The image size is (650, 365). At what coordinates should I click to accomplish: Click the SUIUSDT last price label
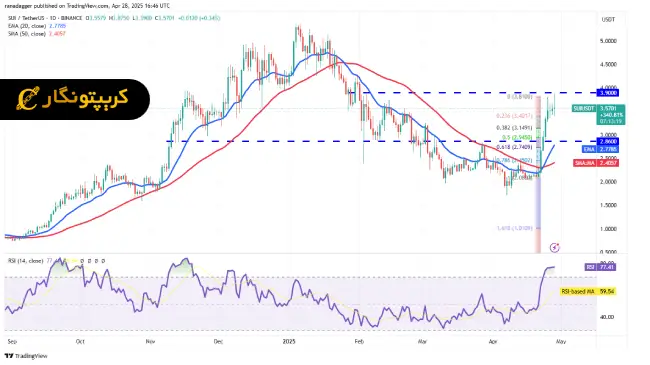[x=599, y=114]
